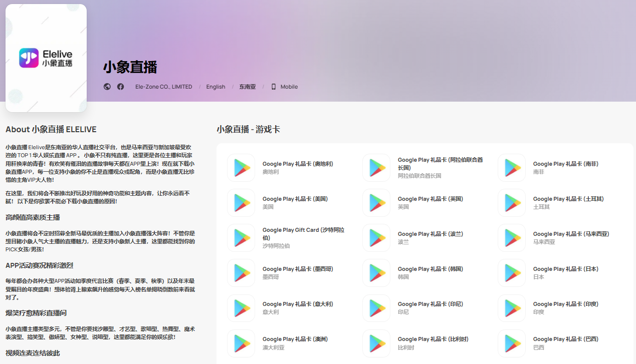Click the Ele-Zone CO., LIMITED publisher text
Viewport: 636px width, 364px height.
[163, 87]
